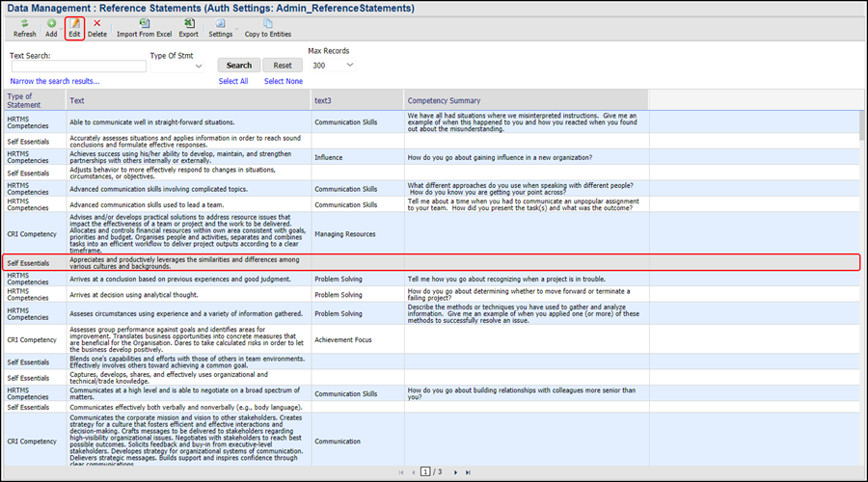868x482 pixels.
Task: Click the Select None link
Action: coord(283,82)
